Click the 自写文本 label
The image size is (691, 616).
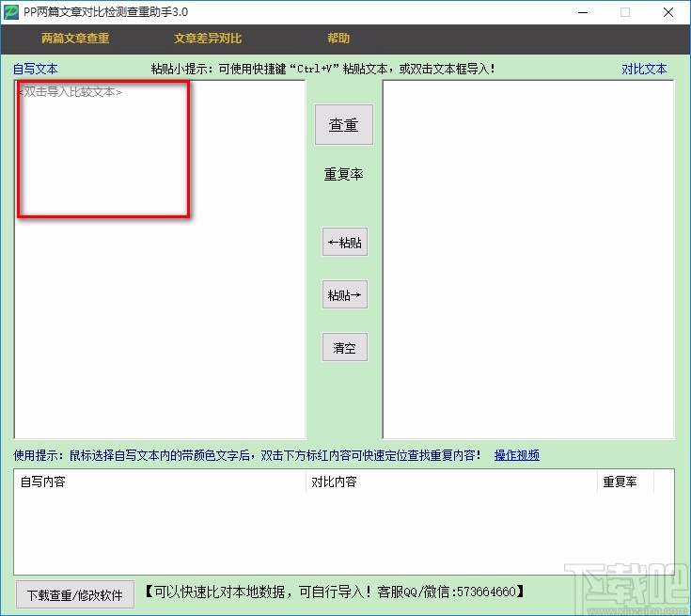36,69
